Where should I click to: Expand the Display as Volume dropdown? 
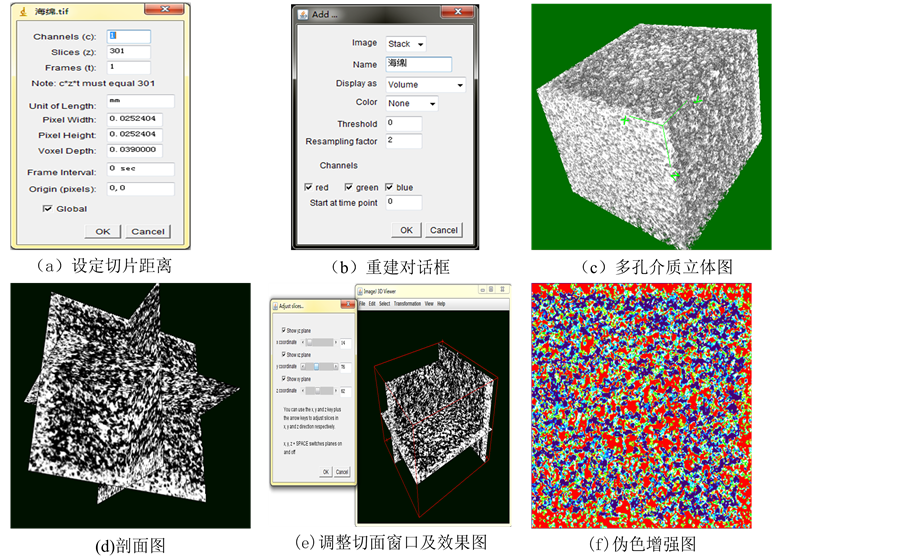click(x=426, y=85)
